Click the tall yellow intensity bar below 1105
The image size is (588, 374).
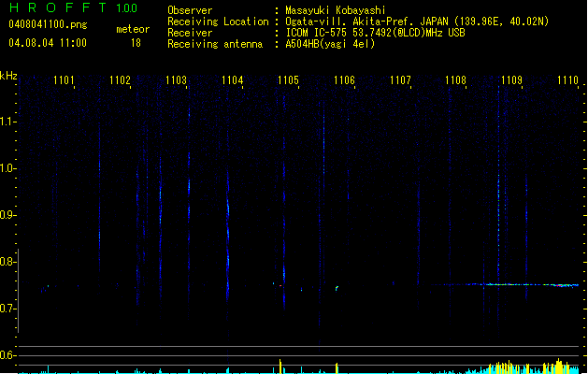pos(280,367)
